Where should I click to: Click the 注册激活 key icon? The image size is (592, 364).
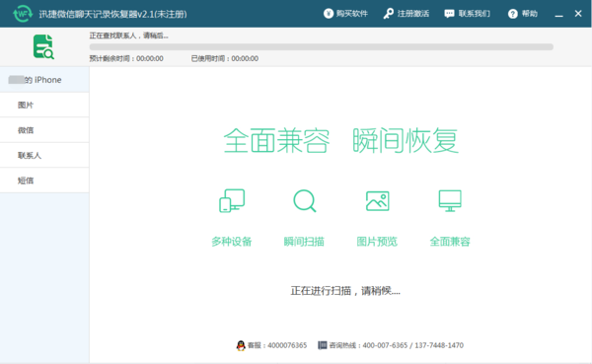pyautogui.click(x=388, y=14)
